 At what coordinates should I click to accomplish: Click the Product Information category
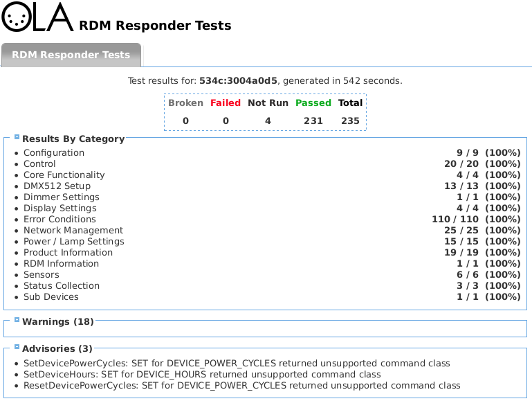click(68, 253)
